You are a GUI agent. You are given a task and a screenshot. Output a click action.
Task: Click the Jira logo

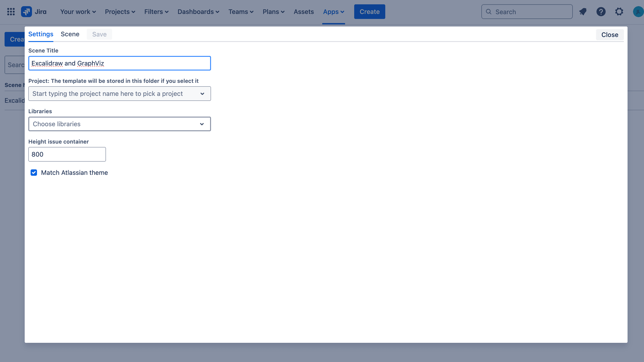tap(34, 12)
